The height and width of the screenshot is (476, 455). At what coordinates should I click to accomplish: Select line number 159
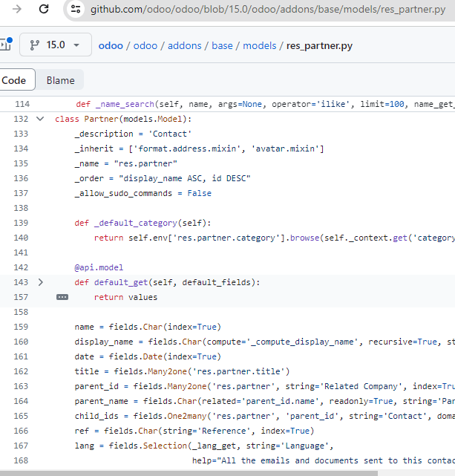click(x=21, y=327)
